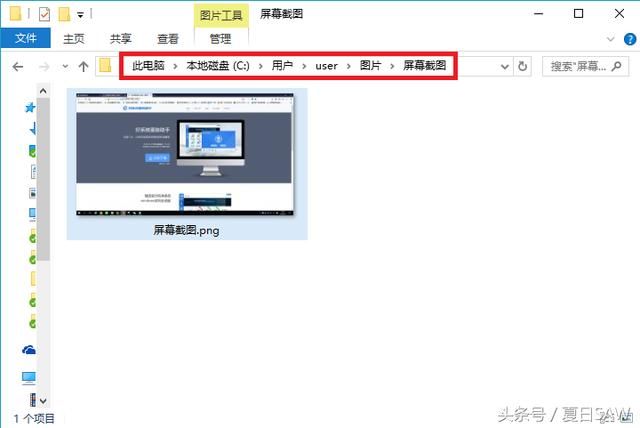Image resolution: width=640 pixels, height=428 pixels.
Task: Go forward with the right arrow button
Action: [x=44, y=67]
